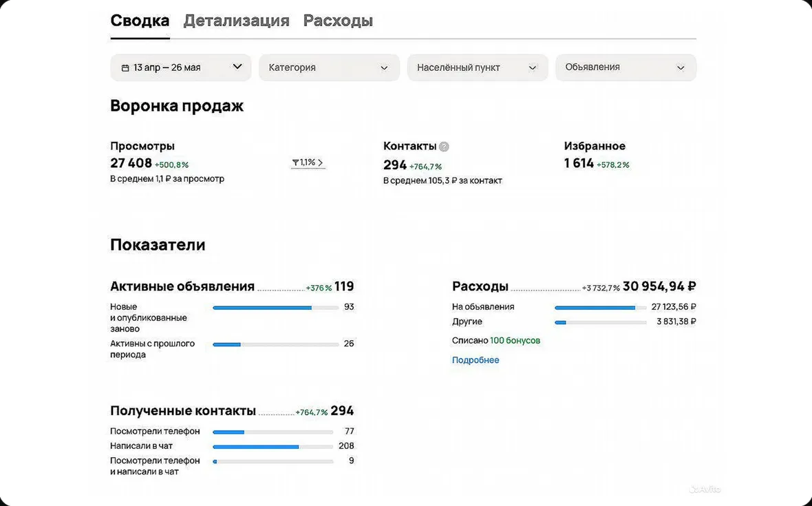The width and height of the screenshot is (812, 506).
Task: Click the calendar icon in date filter
Action: pyautogui.click(x=125, y=68)
